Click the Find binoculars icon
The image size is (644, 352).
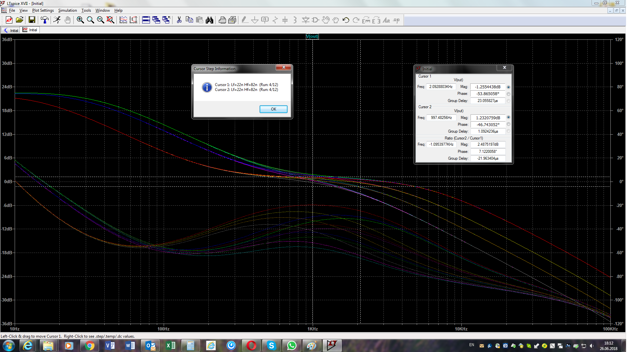pos(209,20)
